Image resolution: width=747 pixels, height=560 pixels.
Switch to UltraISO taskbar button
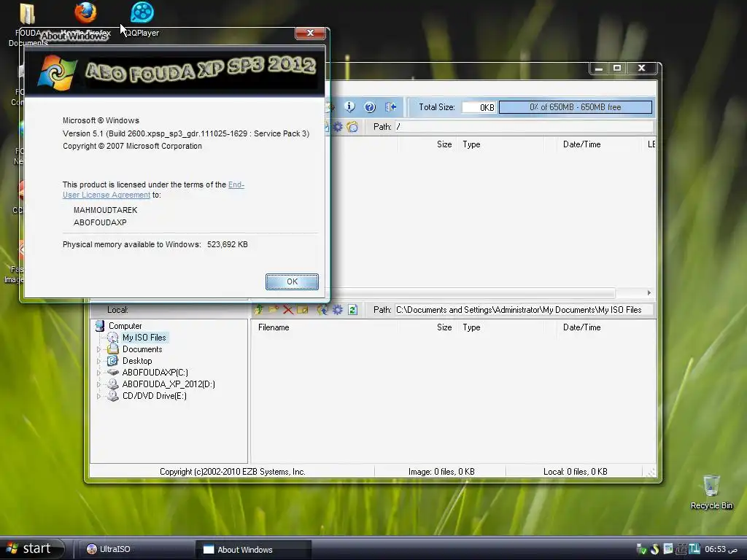(x=136, y=549)
